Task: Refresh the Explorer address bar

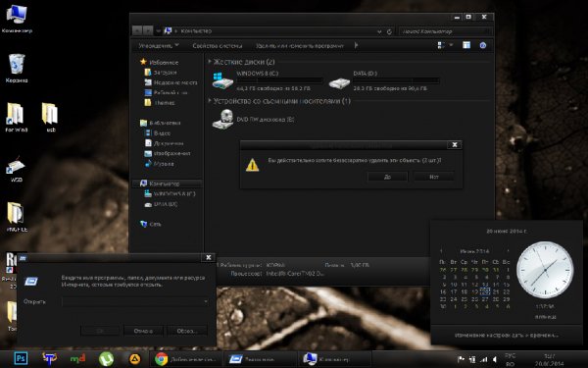Action: pos(389,31)
